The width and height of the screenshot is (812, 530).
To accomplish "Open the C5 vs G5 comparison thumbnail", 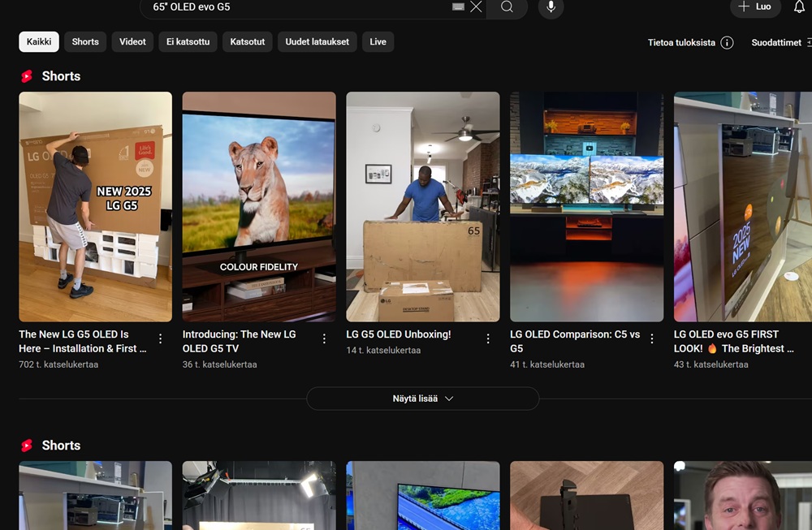I will tap(587, 206).
